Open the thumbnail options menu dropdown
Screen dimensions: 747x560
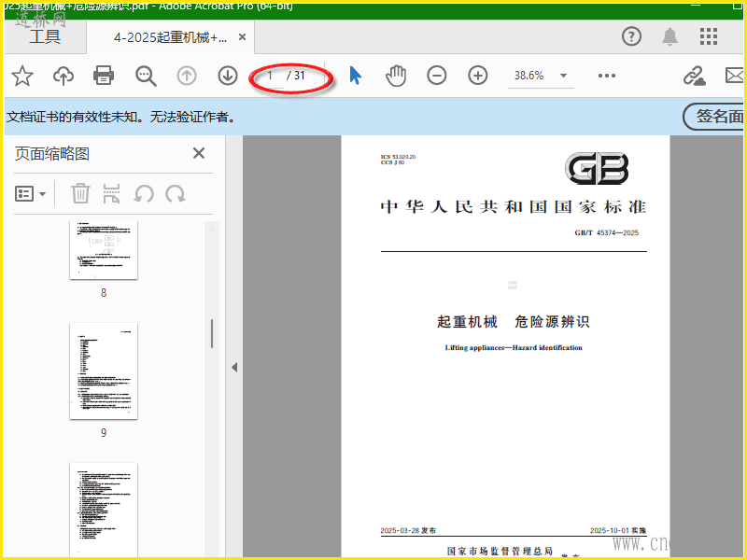pyautogui.click(x=30, y=194)
